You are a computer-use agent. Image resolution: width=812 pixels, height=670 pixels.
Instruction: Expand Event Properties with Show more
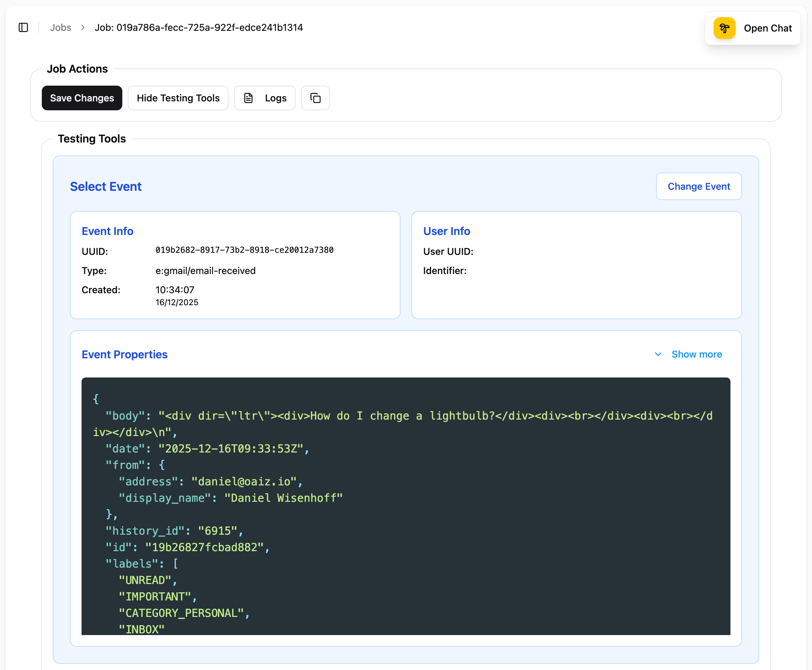697,354
